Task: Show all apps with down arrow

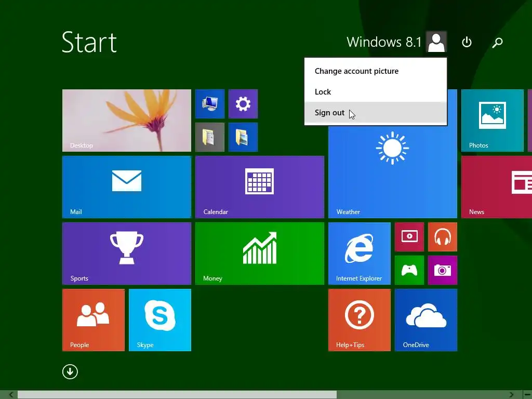Action: (70, 371)
